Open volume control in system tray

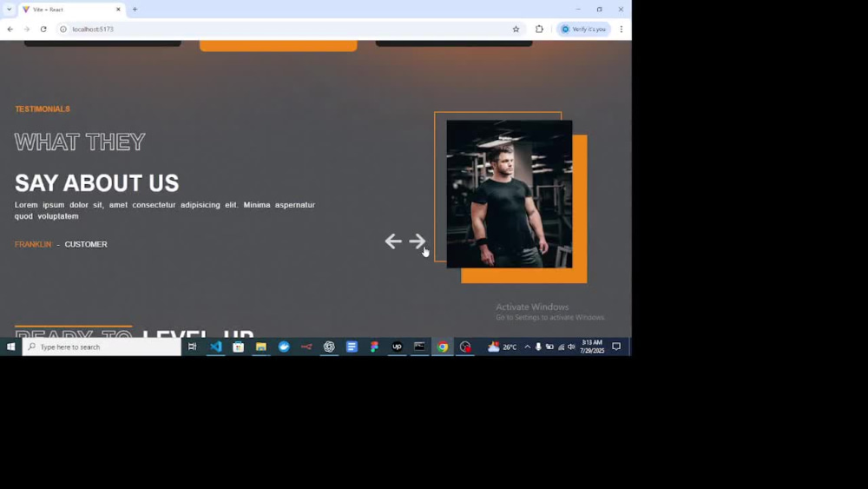[x=571, y=347]
